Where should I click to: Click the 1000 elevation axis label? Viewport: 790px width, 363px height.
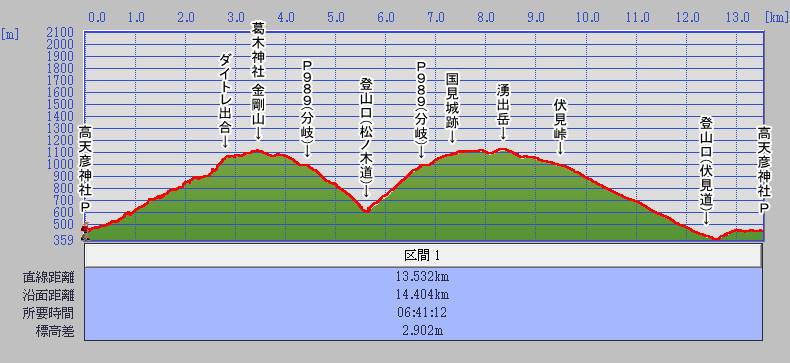point(59,165)
